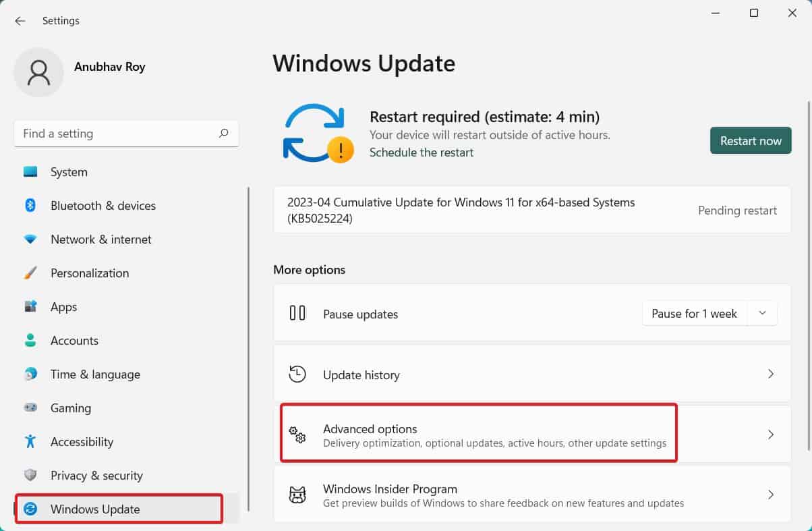The width and height of the screenshot is (812, 531).
Task: Expand Windows Insider Program chevron
Action: pos(771,495)
